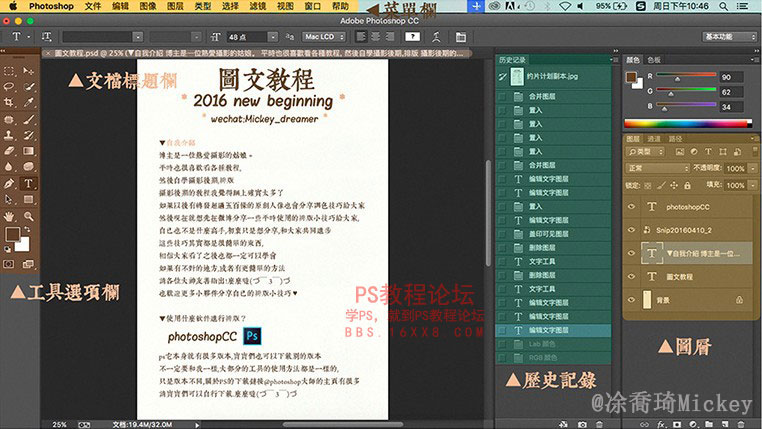This screenshot has width=762, height=429.
Task: Toggle text orientation icon in options bar
Action: click(47, 37)
